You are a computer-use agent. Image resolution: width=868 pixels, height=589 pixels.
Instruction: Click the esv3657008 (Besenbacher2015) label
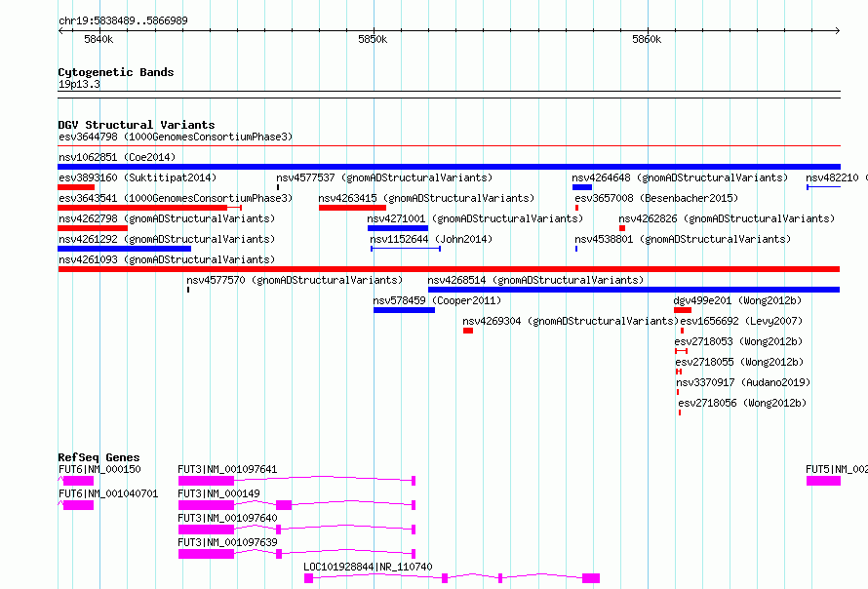coord(656,198)
